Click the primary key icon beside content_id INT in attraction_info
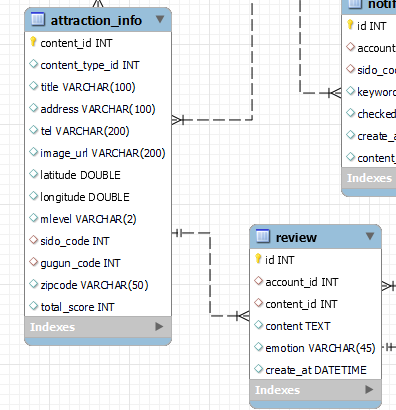Image resolution: width=396 pixels, height=410 pixels. [x=33, y=42]
